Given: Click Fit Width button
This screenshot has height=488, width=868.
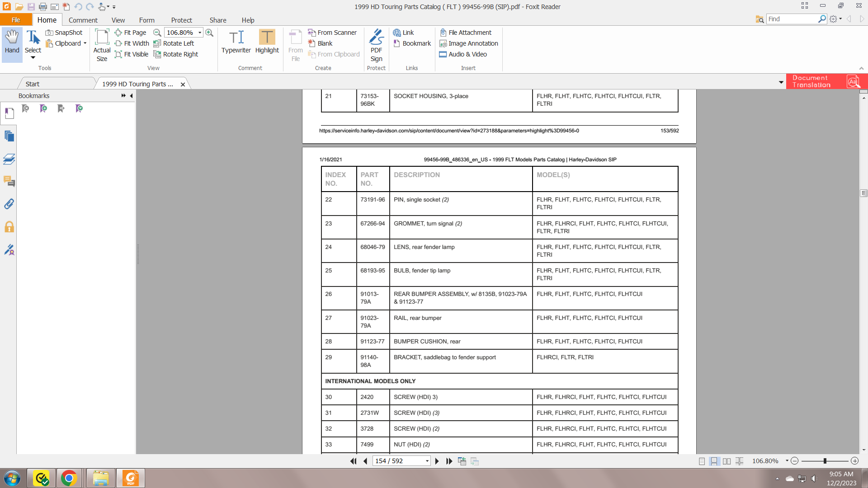Looking at the screenshot, I should [132, 43].
